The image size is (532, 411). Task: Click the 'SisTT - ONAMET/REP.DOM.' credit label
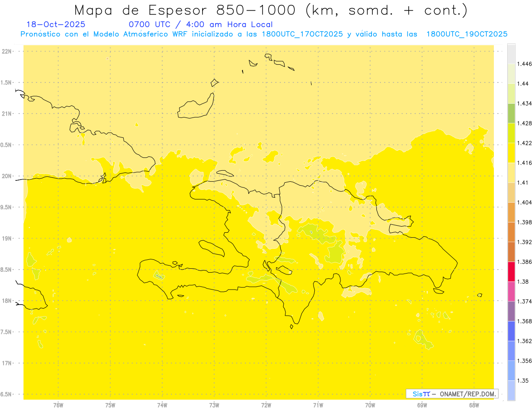(452, 394)
